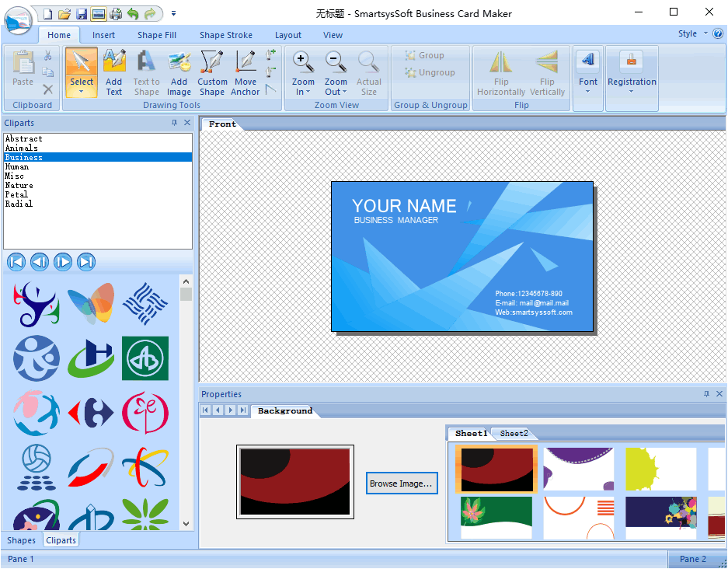
Task: Open the help question mark icon
Action: (x=717, y=33)
